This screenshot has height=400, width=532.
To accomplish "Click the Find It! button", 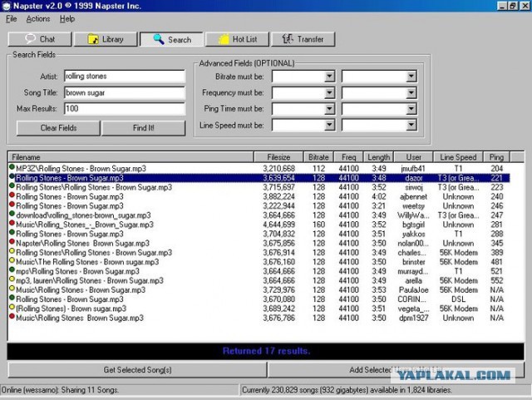I will pyautogui.click(x=144, y=128).
